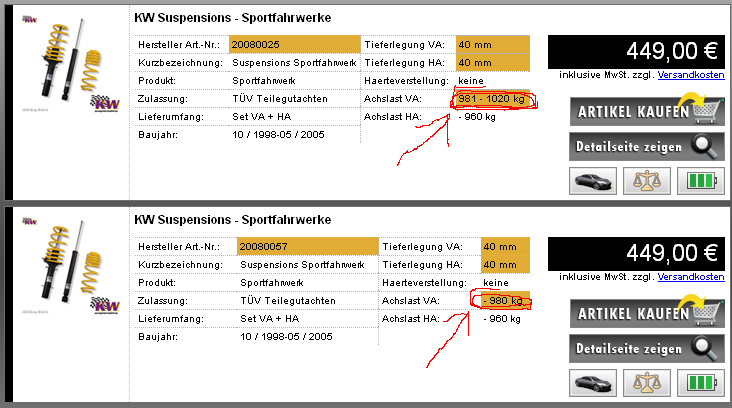Click magnifier icon on second Detailseite zeigen

tap(705, 349)
